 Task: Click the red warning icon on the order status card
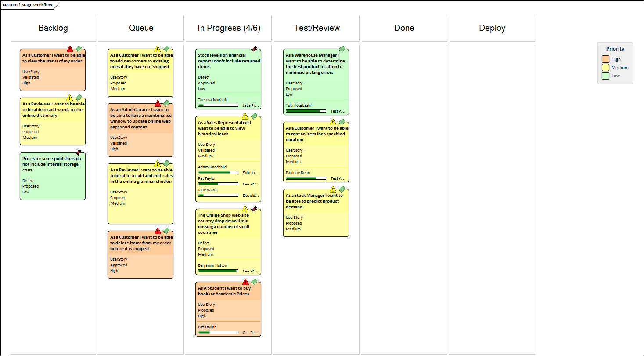point(70,49)
